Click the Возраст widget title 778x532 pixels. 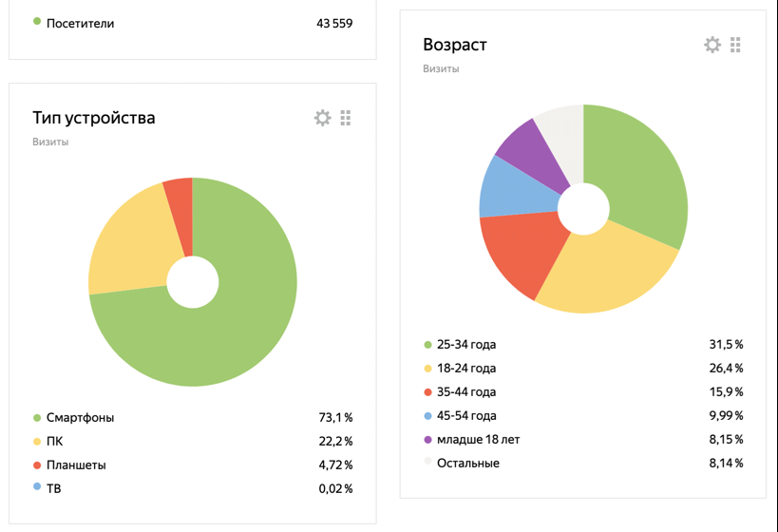click(x=455, y=45)
